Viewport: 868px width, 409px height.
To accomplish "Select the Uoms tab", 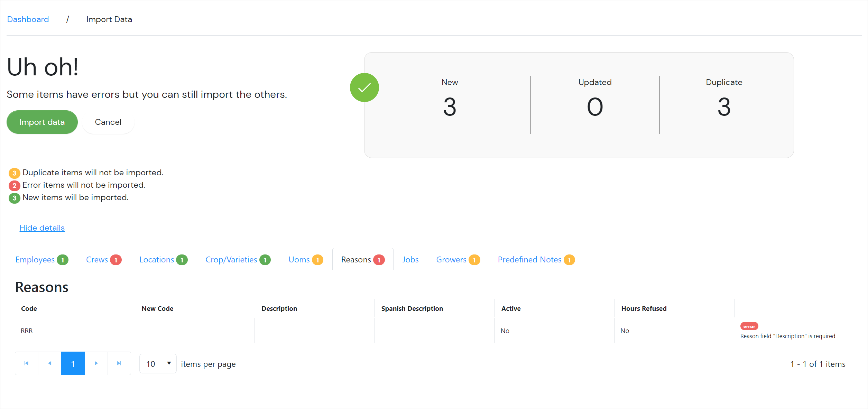I will click(x=306, y=259).
